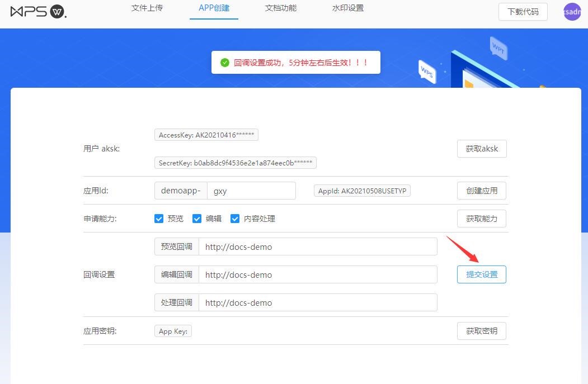Select the 编辑回调 URL input field
The height and width of the screenshot is (384, 588).
317,274
